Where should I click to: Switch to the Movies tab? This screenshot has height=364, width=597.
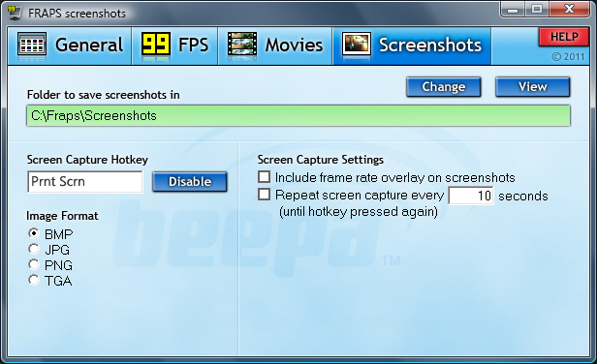coord(275,45)
